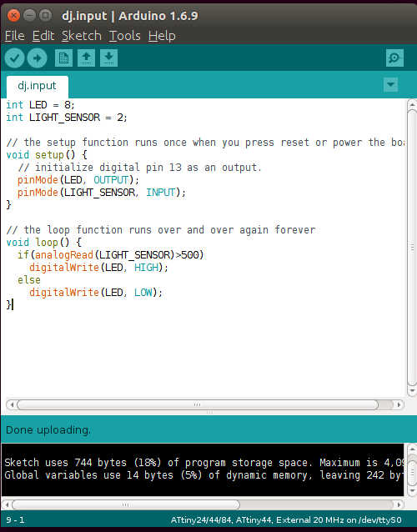The height and width of the screenshot is (532, 417).
Task: Open the Tools menu
Action: pyautogui.click(x=124, y=36)
